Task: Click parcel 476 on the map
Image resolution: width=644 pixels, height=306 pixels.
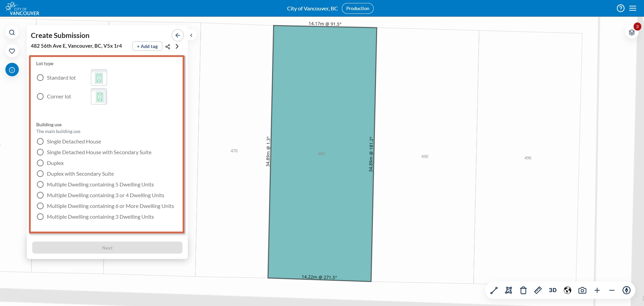Action: coord(234,151)
